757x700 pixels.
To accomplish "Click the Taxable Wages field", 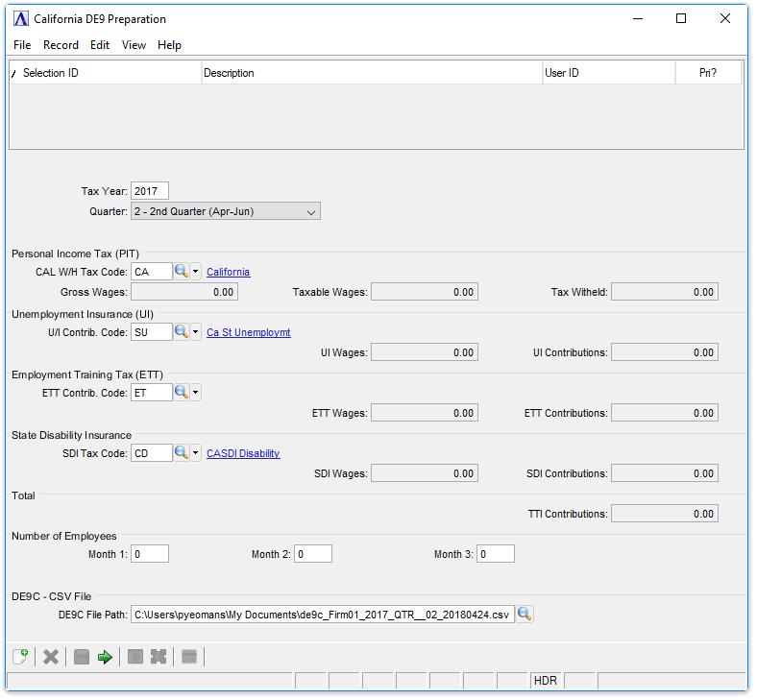I will [x=426, y=293].
